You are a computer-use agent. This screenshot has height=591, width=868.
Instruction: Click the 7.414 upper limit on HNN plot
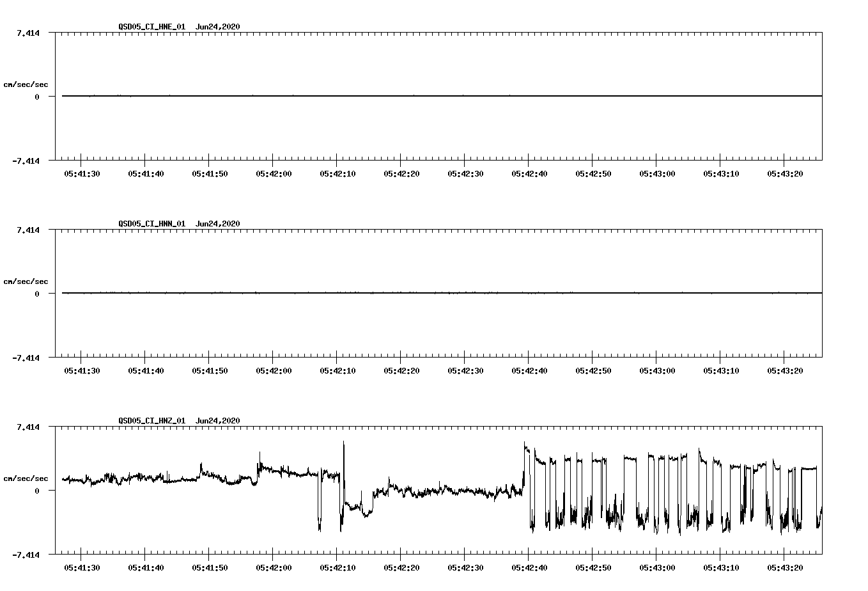point(28,230)
